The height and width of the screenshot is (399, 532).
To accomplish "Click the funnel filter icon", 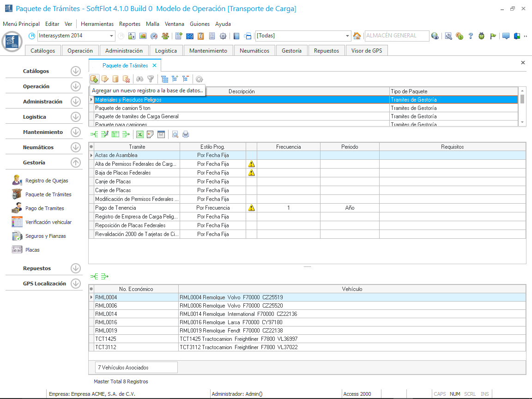I will (150, 79).
